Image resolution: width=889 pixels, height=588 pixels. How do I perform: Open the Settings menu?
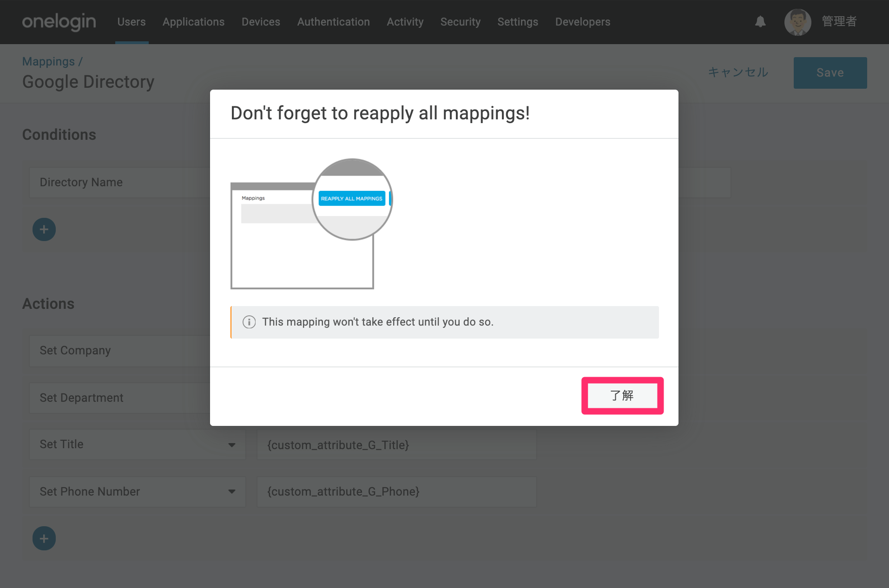pos(518,22)
